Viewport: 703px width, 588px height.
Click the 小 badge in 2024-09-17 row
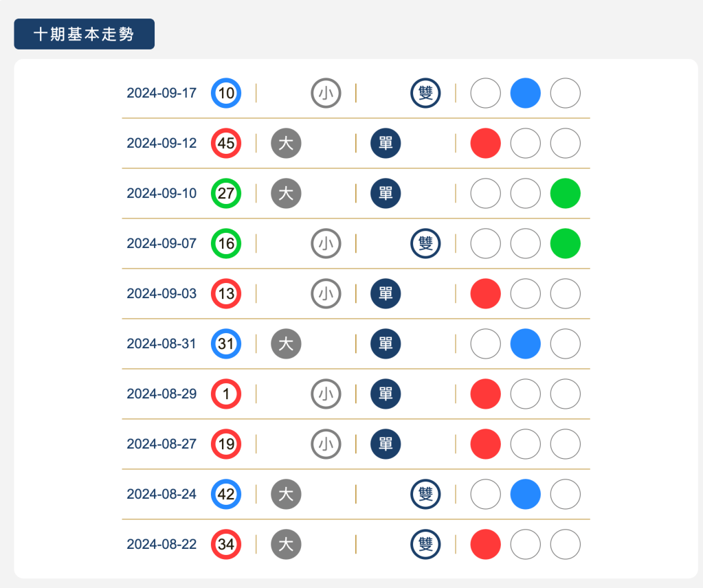tap(326, 93)
